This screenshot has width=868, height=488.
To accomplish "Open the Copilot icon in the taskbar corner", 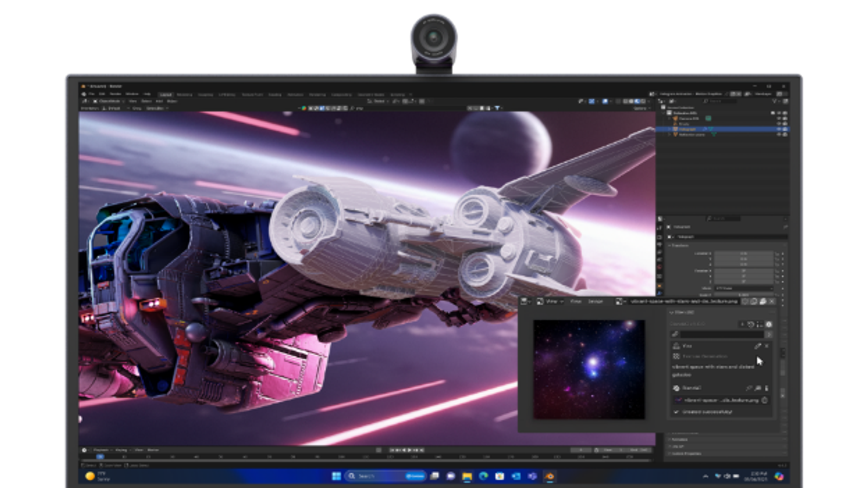I will 779,476.
